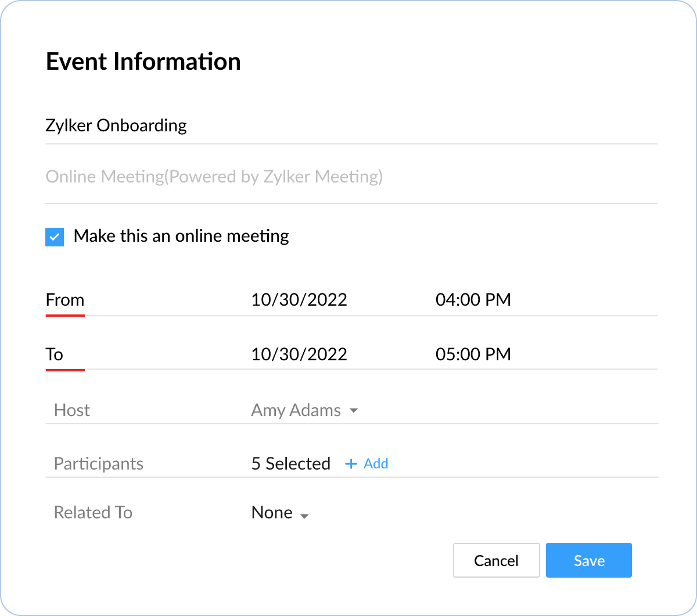
Task: Click the plus icon beside Add
Action: 351,464
